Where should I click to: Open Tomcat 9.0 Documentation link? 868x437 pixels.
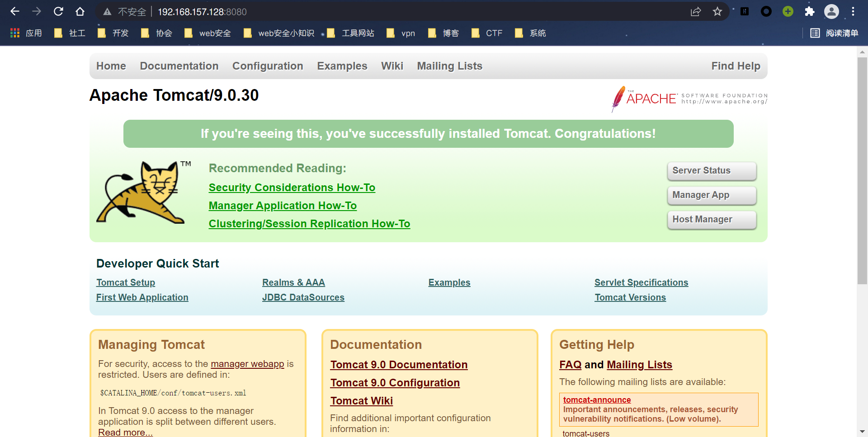pyautogui.click(x=399, y=365)
